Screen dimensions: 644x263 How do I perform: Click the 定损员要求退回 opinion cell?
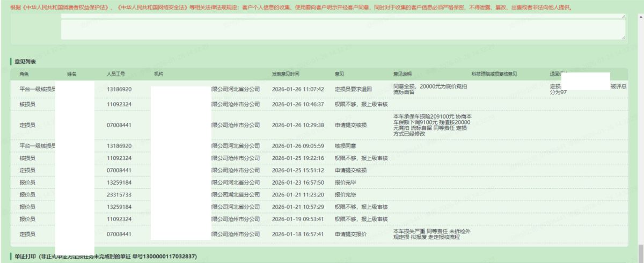tap(353, 89)
